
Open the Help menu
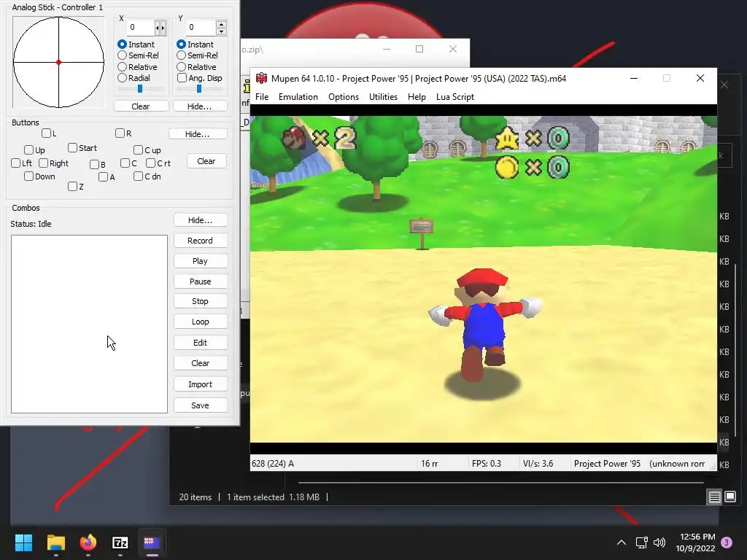(x=417, y=97)
